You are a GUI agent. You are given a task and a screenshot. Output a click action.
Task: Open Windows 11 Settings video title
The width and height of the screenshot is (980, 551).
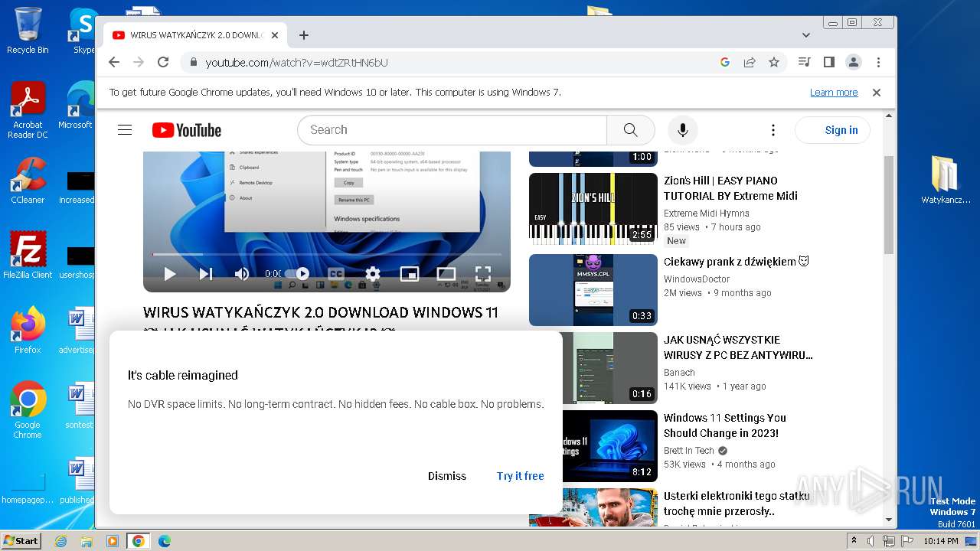coord(725,425)
